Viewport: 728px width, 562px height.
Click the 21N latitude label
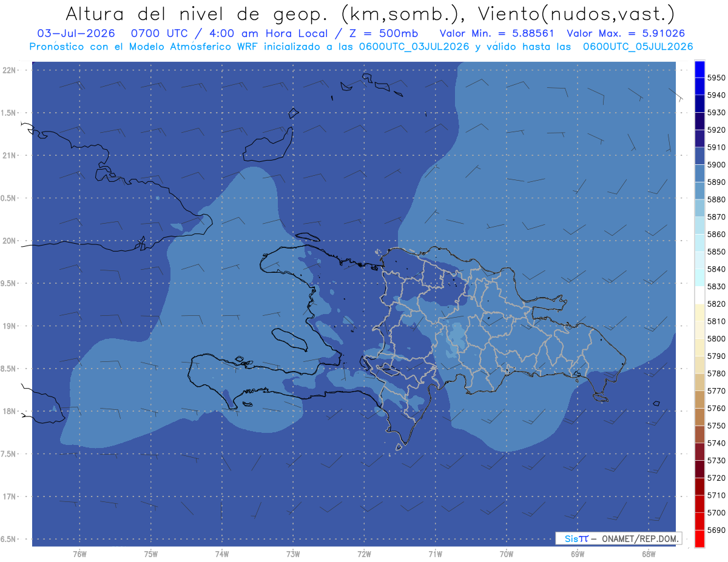(8, 156)
